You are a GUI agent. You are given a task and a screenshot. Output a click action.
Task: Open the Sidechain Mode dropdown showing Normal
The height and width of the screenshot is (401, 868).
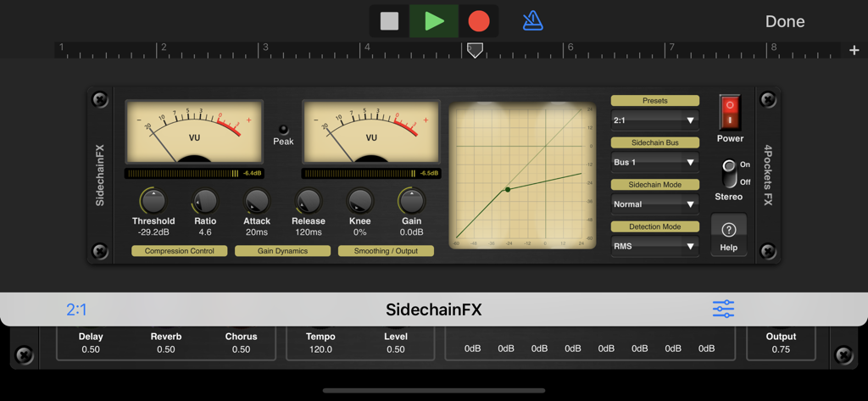(x=655, y=204)
